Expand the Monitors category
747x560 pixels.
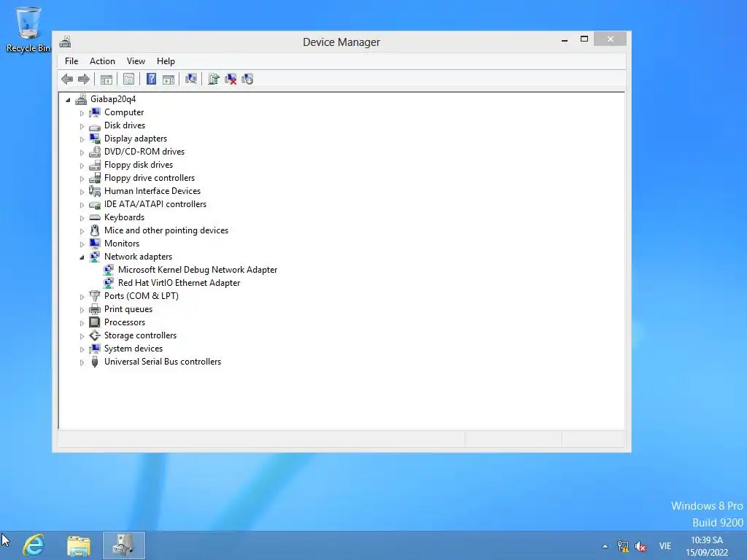[82, 244]
